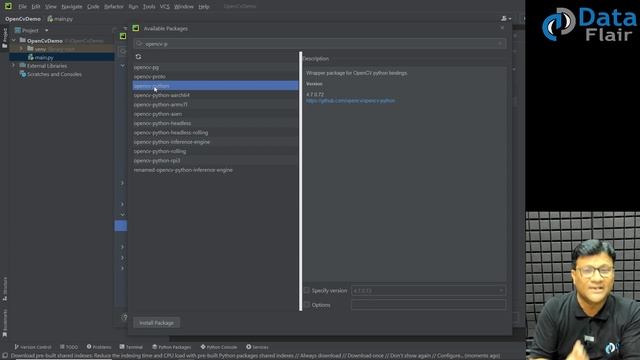
Task: Open the Code menu
Action: pyautogui.click(x=93, y=7)
